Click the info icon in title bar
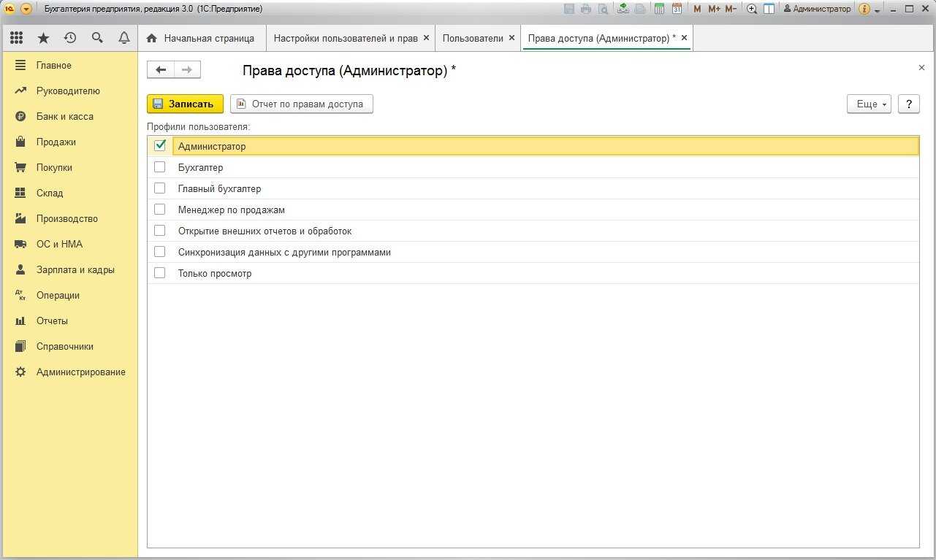The height and width of the screenshot is (560, 936). point(864,9)
